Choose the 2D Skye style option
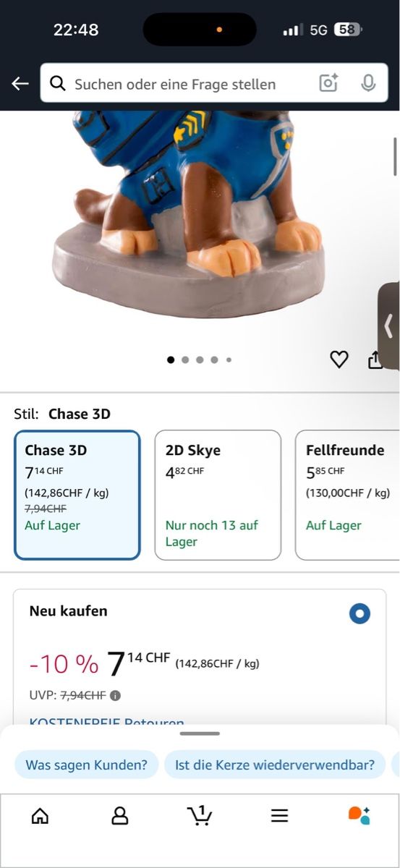 pyautogui.click(x=218, y=495)
